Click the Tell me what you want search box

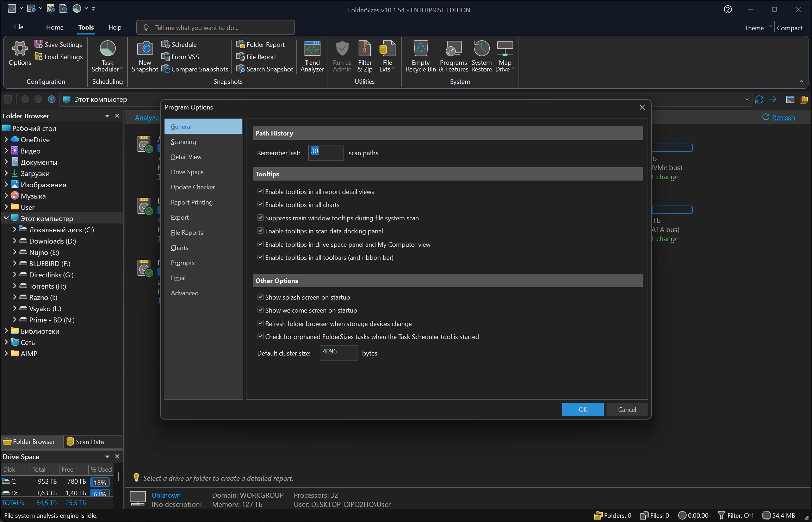(216, 27)
